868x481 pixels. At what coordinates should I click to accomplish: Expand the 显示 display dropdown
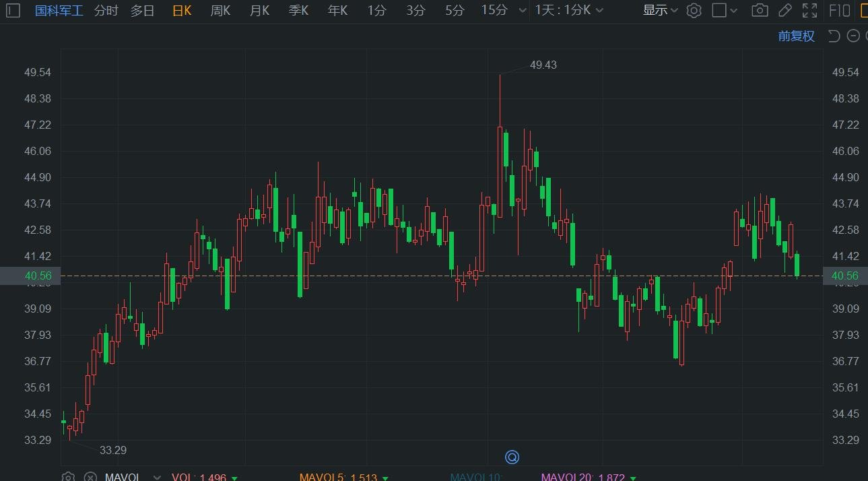click(660, 10)
